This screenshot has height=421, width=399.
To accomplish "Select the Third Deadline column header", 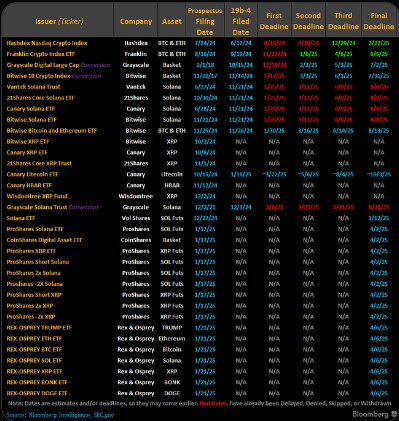I will (x=343, y=21).
